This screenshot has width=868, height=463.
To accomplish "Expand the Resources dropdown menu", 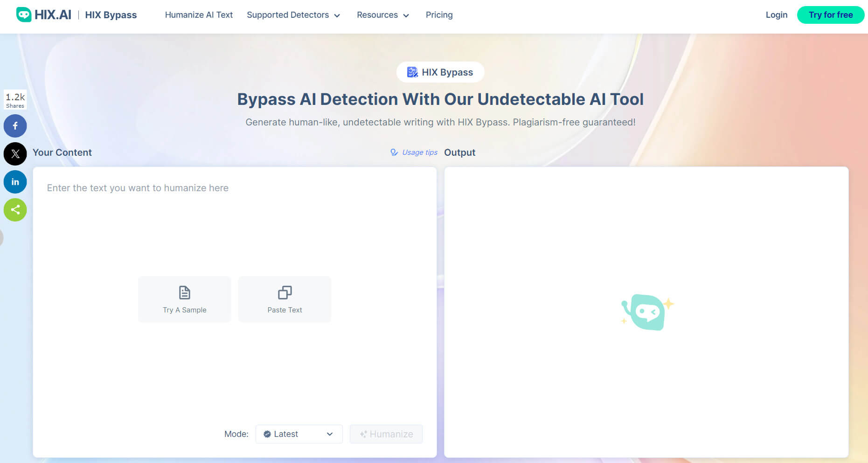I will [383, 15].
